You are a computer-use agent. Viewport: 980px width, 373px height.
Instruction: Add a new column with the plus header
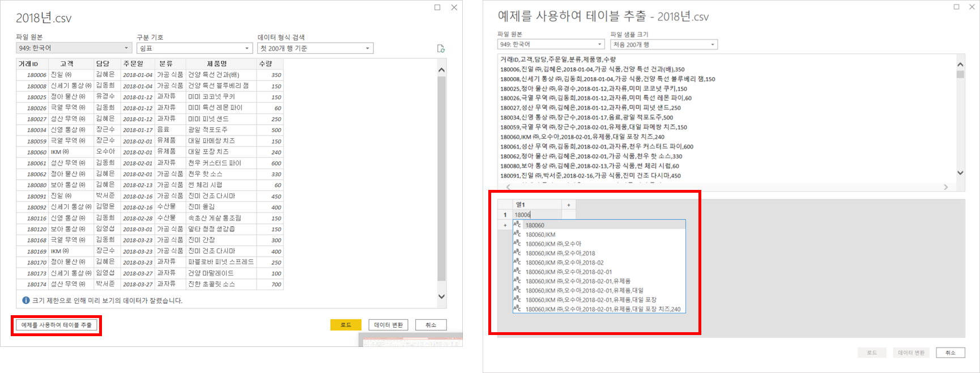(x=569, y=205)
